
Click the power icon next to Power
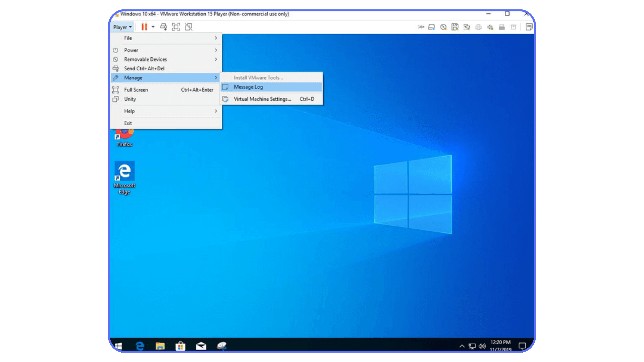116,50
